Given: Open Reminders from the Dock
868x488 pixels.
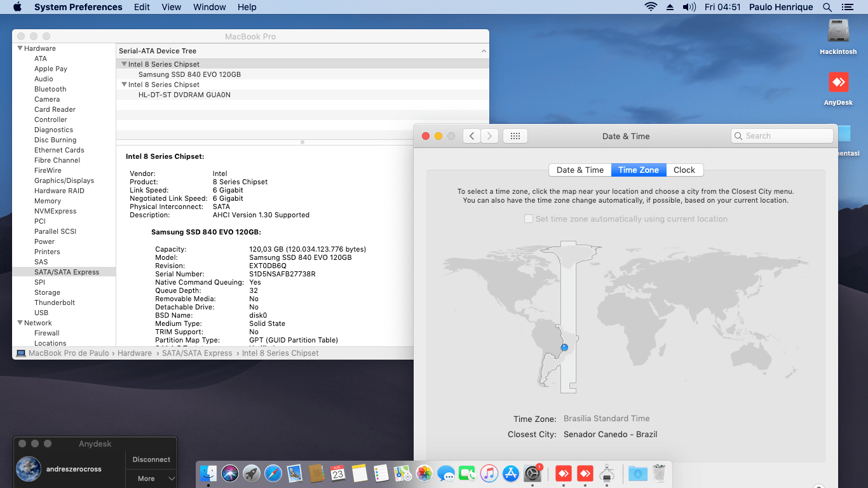Looking at the screenshot, I should 381,473.
